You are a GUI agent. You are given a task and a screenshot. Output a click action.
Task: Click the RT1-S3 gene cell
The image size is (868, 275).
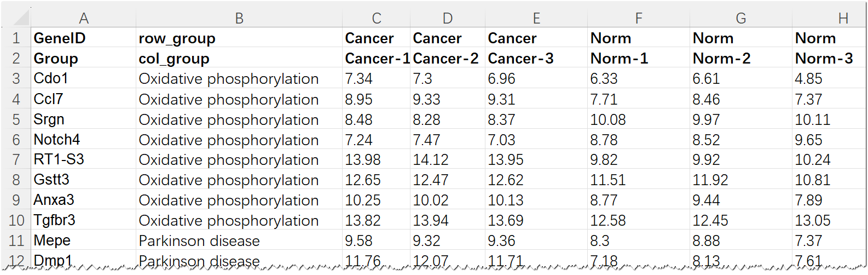[x=83, y=159]
